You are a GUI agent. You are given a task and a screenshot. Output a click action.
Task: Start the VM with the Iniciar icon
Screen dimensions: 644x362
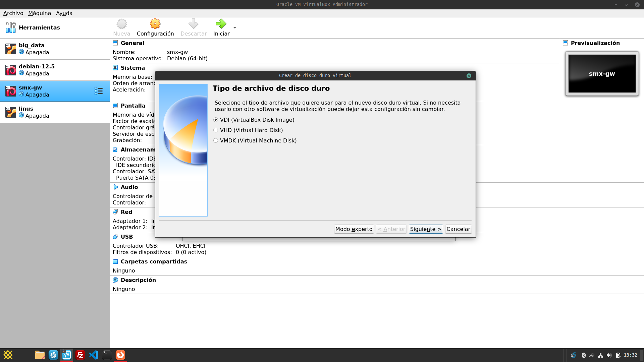[x=221, y=24]
